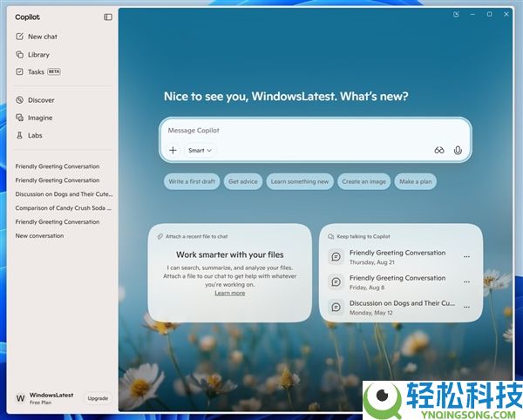Open more options for May 12 conversation

(x=466, y=307)
